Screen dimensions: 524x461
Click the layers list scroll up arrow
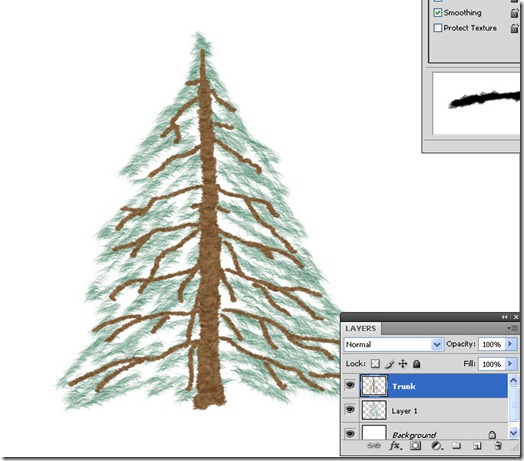point(514,380)
